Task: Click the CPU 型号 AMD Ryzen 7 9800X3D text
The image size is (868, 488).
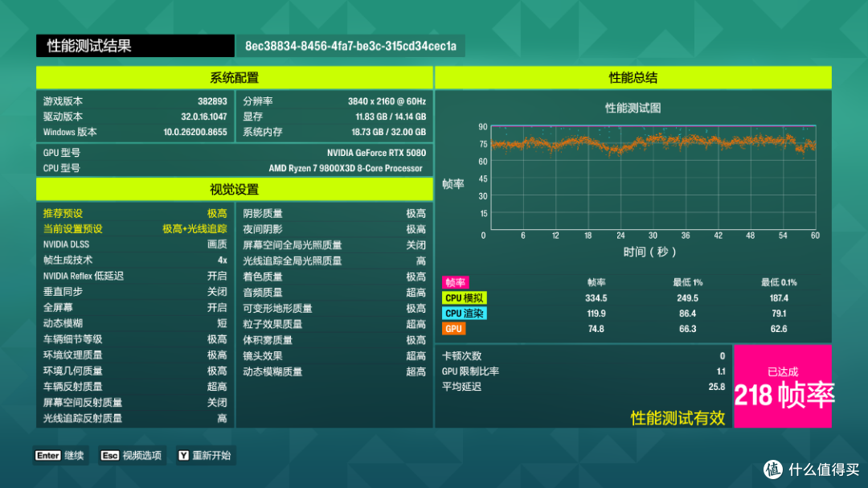Action: (346, 168)
